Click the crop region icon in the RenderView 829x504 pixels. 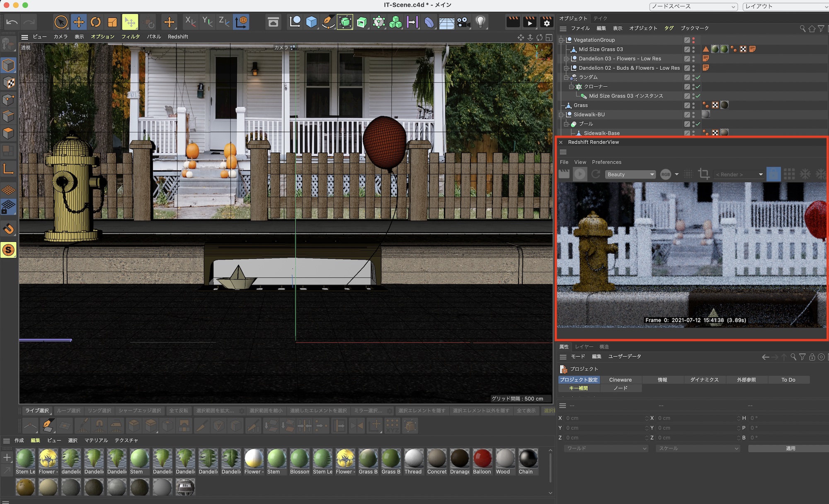click(703, 174)
